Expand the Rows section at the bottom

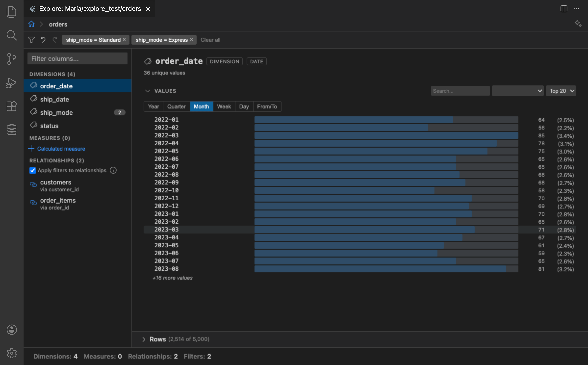[x=144, y=339]
